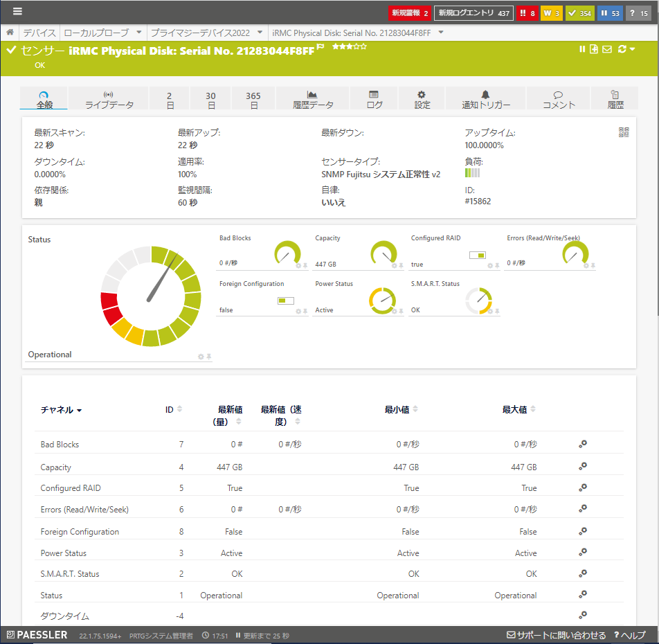The height and width of the screenshot is (644, 659).
Task: Set sensor priority using the stars rating
Action: point(350,46)
